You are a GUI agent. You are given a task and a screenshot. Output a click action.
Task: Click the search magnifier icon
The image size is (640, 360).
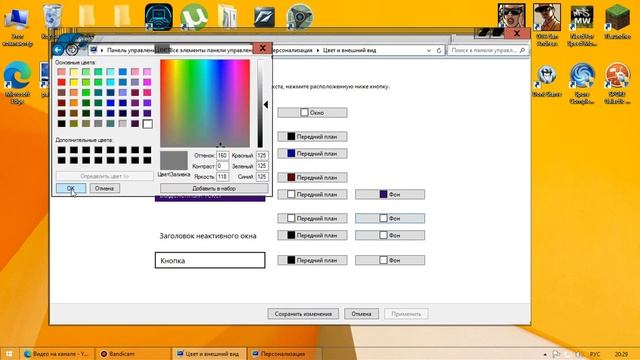522,50
